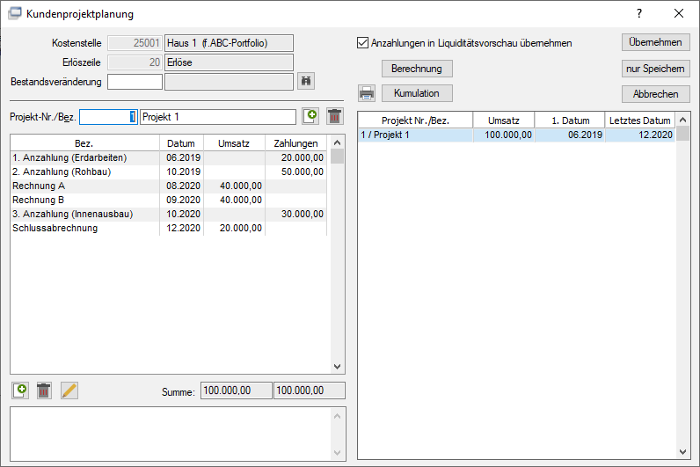Viewport: 700px width, 467px height.
Task: Add a new row with the plus icon below the table
Action: (x=20, y=391)
